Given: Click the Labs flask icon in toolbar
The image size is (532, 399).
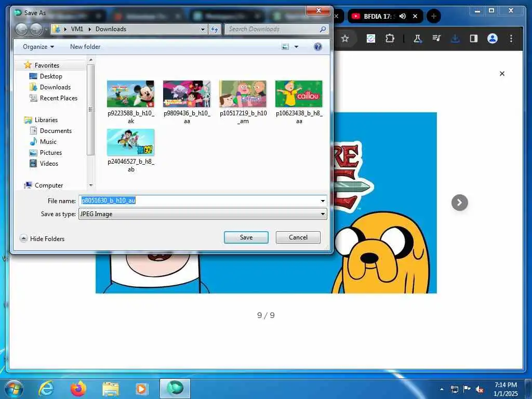Looking at the screenshot, I should tap(417, 38).
